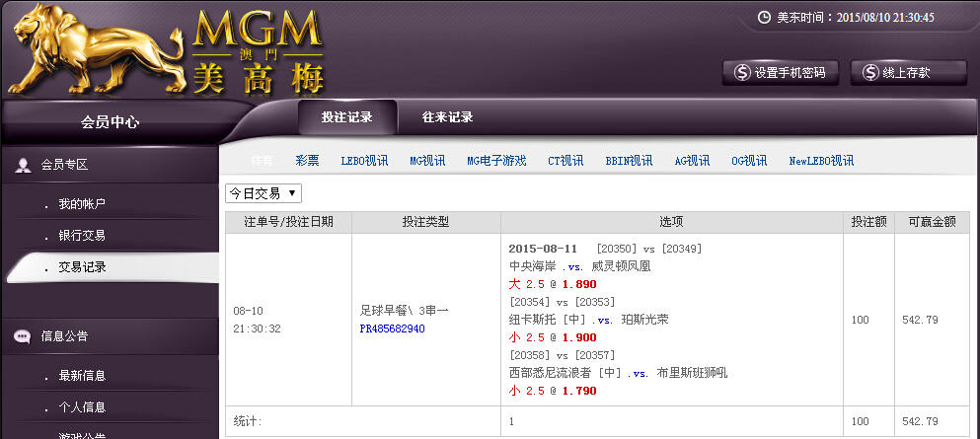980x439 pixels.
Task: Click 中央海岸 .vs. 威灵顿凤凰 match
Action: click(580, 266)
